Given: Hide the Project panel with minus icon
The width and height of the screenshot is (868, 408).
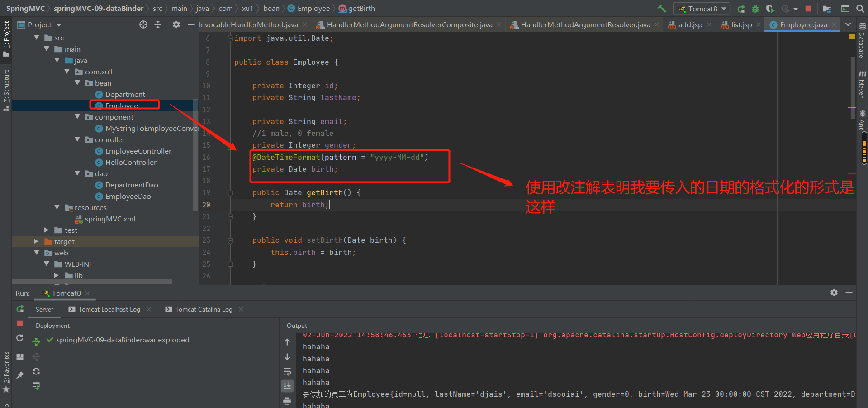Looking at the screenshot, I should click(x=191, y=24).
